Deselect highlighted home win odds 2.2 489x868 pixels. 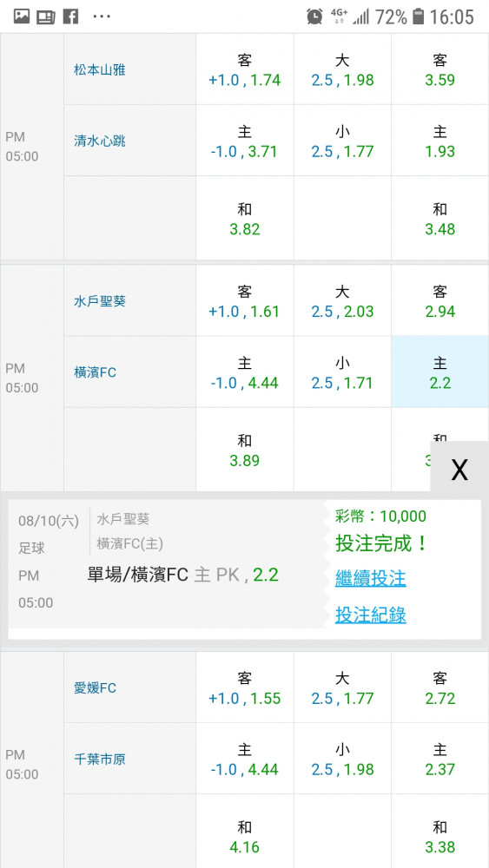point(439,372)
